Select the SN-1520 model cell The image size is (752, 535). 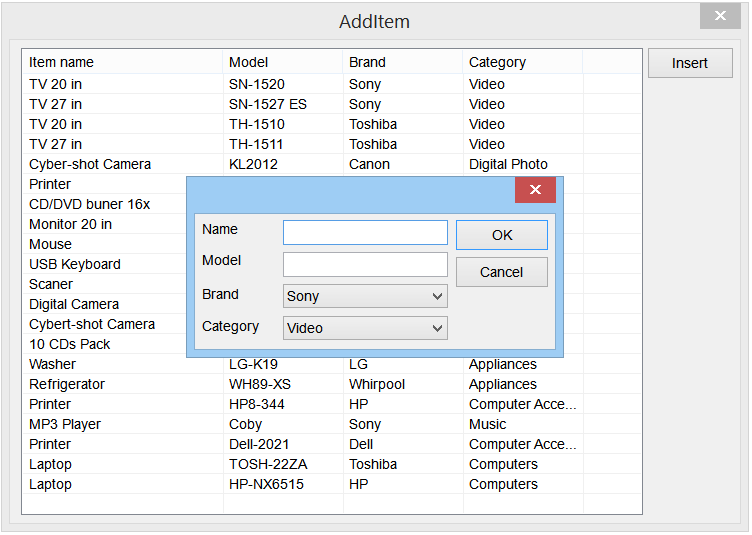[257, 84]
